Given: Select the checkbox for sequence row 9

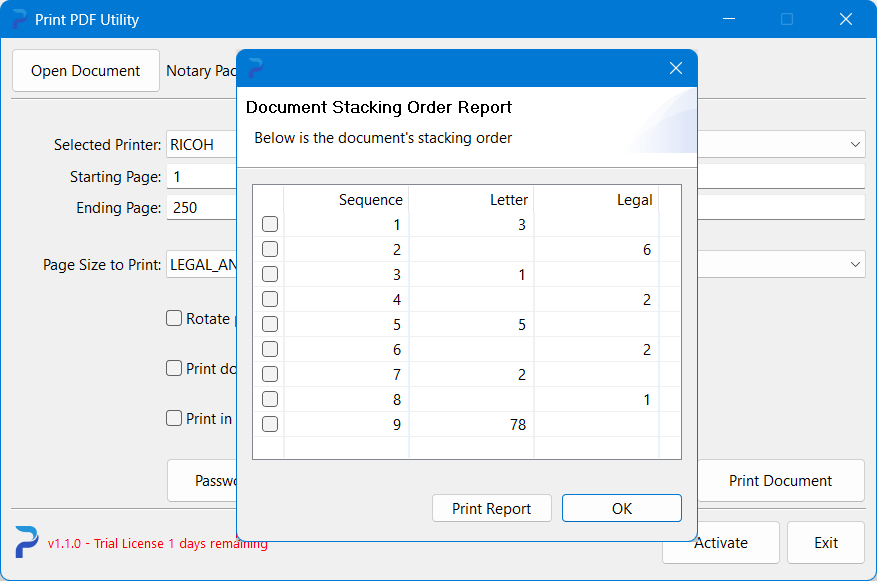Looking at the screenshot, I should tap(270, 424).
